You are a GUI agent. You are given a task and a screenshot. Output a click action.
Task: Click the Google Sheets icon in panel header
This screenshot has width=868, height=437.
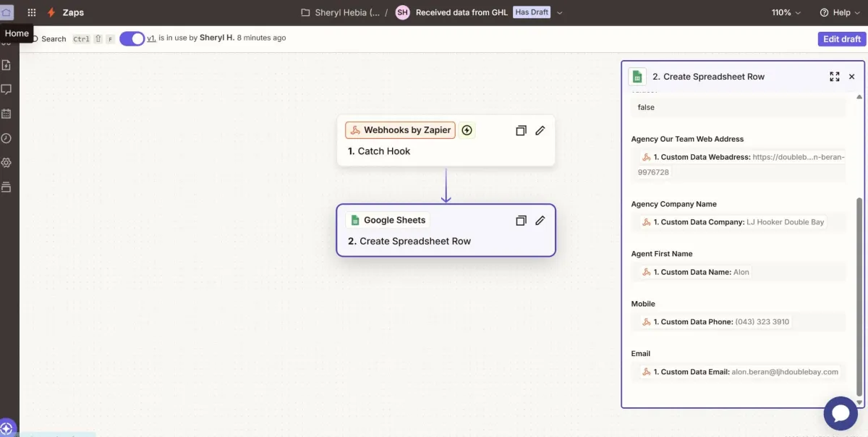coord(637,77)
